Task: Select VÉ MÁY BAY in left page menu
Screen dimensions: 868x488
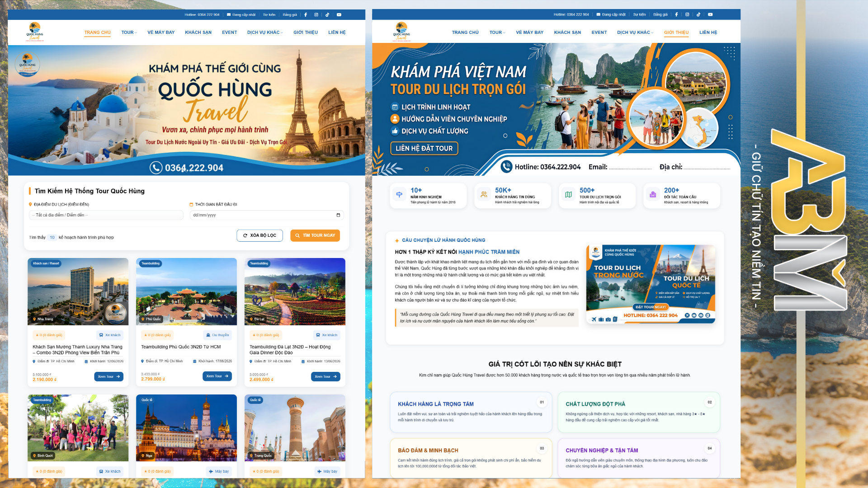Action: pyautogui.click(x=161, y=33)
